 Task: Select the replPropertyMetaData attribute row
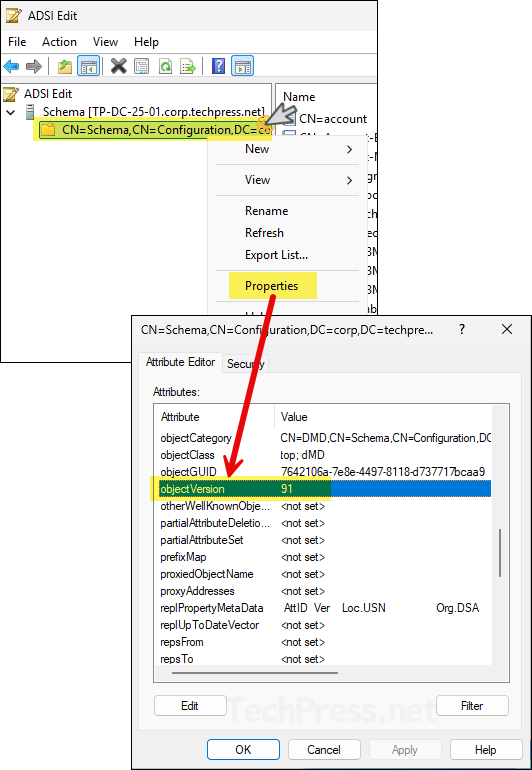point(324,608)
